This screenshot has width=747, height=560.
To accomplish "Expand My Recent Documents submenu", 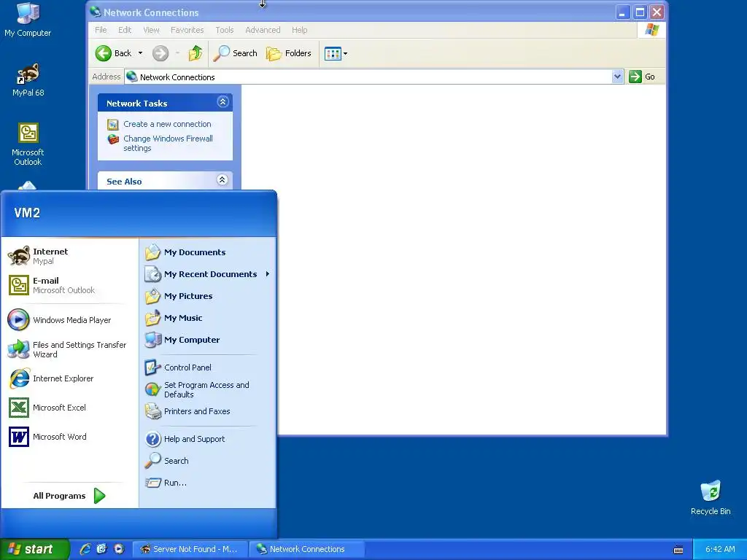I will [x=207, y=274].
